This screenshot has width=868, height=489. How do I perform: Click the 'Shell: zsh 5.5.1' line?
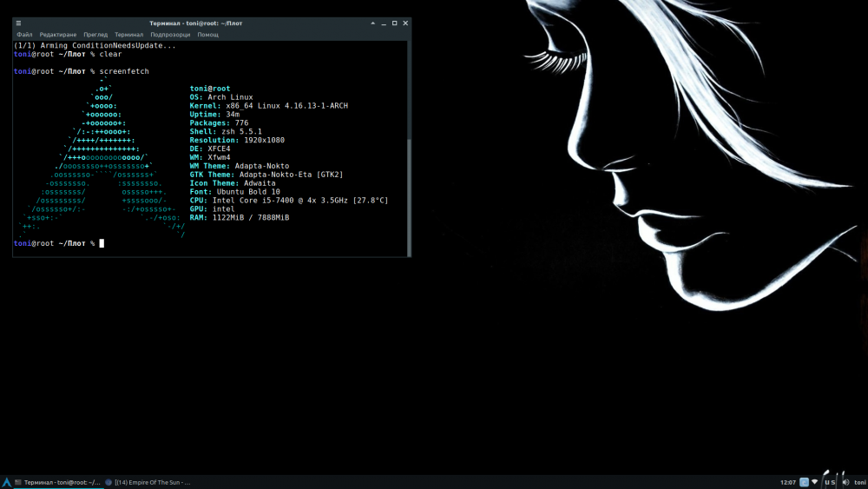tap(226, 131)
